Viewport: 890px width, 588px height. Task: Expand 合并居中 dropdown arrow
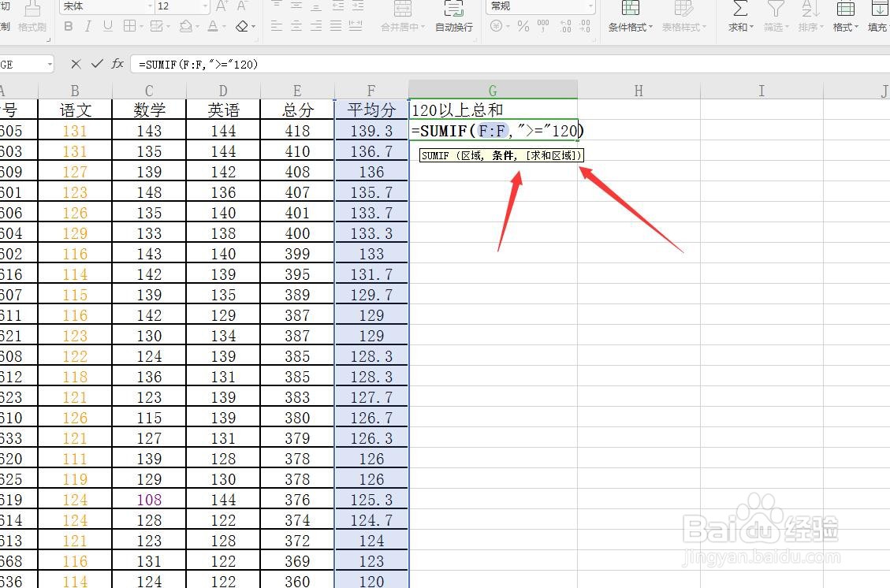point(422,28)
